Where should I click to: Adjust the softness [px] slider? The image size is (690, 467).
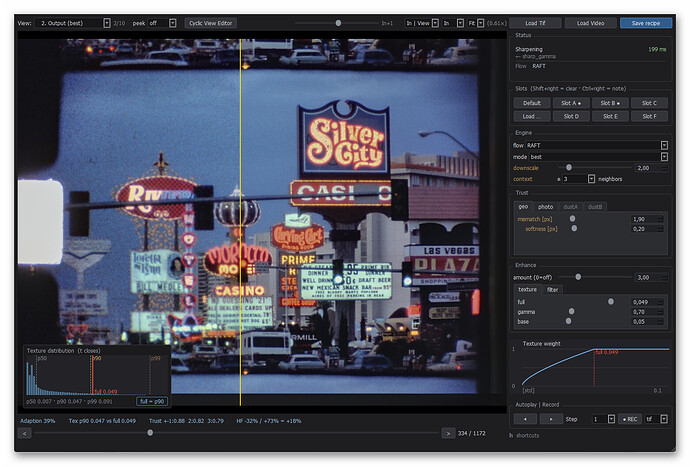pos(574,228)
